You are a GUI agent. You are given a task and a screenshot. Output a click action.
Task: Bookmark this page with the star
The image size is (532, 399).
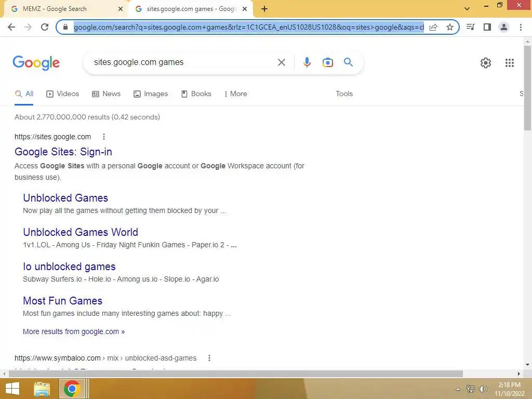pyautogui.click(x=450, y=27)
